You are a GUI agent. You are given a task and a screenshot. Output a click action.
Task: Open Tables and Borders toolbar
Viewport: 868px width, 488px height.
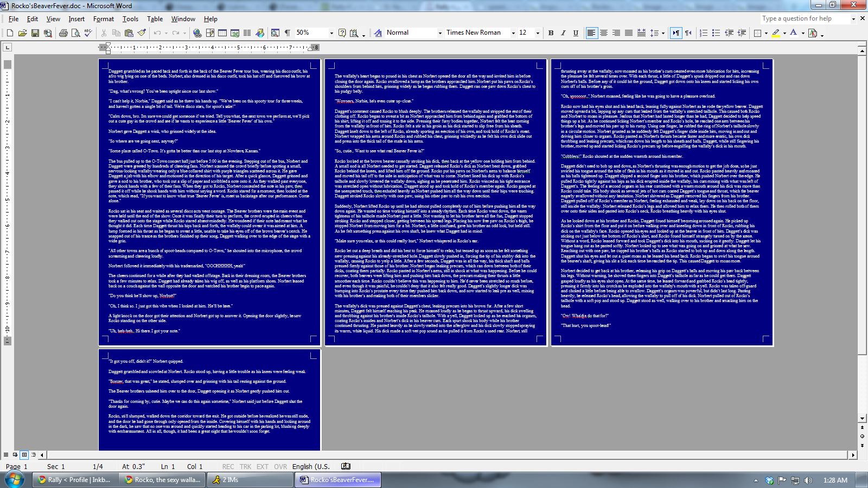pos(210,33)
